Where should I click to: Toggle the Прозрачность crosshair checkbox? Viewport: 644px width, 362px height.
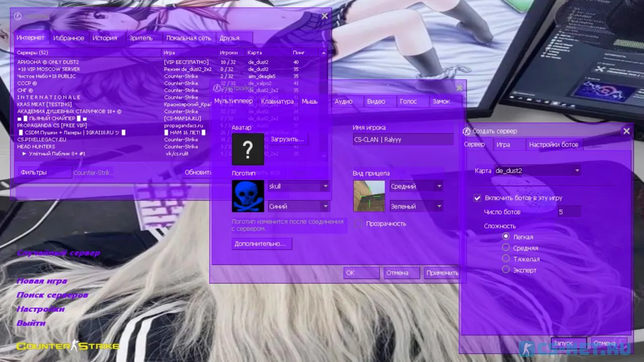(358, 224)
